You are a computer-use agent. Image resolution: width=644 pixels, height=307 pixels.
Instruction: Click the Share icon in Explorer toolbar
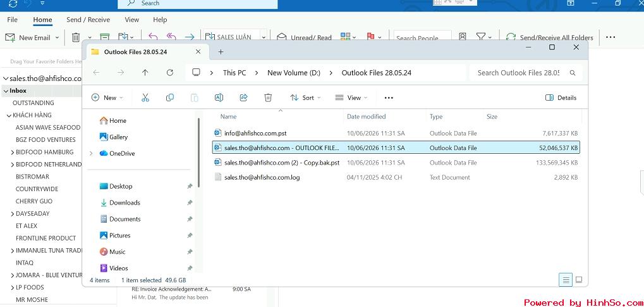coord(243,97)
